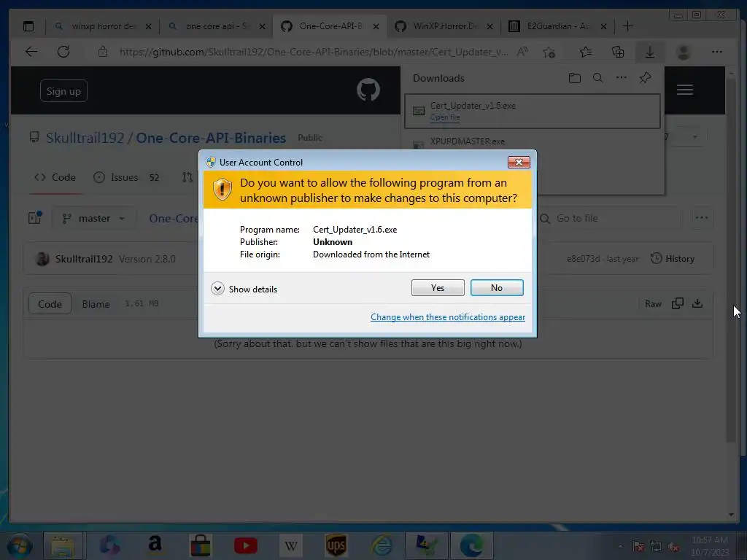
Task: Click the GitHub Octocat logo
Action: 368,90
